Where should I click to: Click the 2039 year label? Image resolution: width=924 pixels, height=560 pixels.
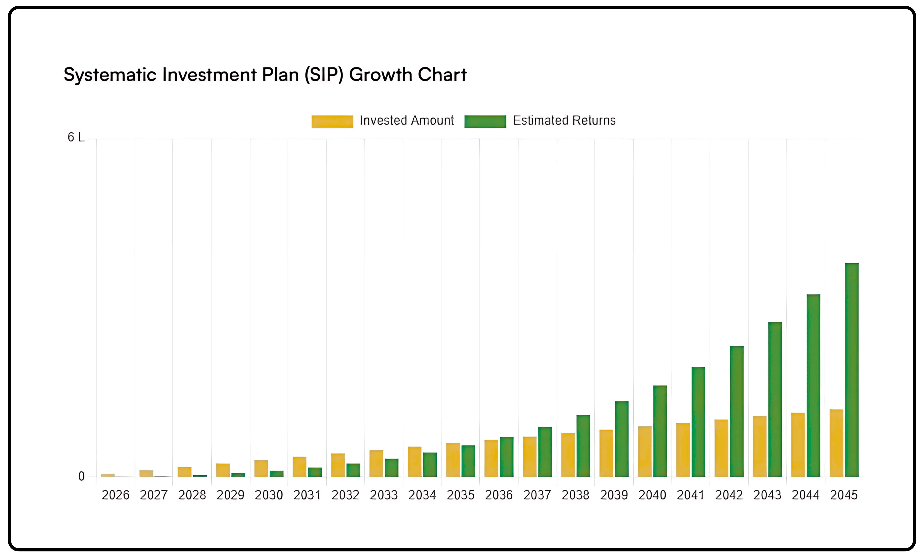pyautogui.click(x=614, y=495)
